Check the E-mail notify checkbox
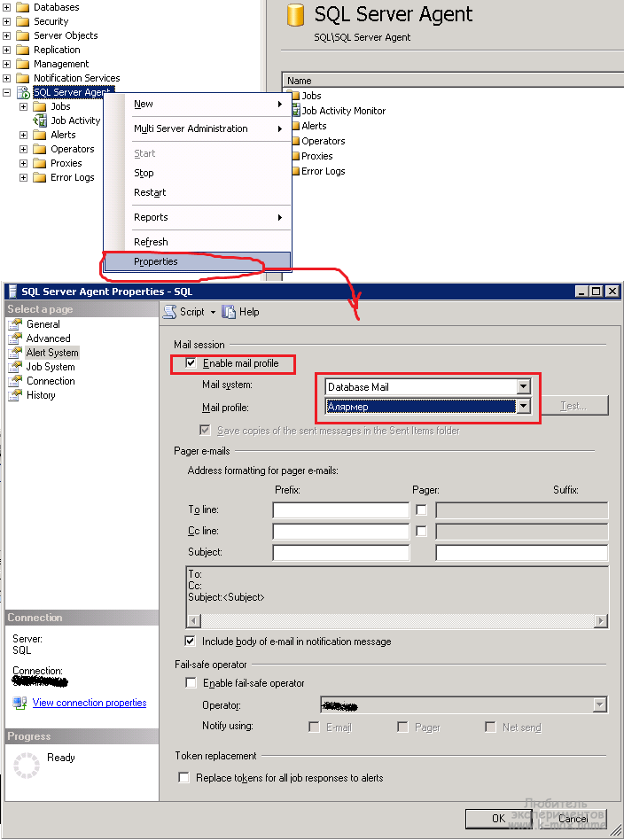This screenshot has width=624, height=840. (314, 727)
